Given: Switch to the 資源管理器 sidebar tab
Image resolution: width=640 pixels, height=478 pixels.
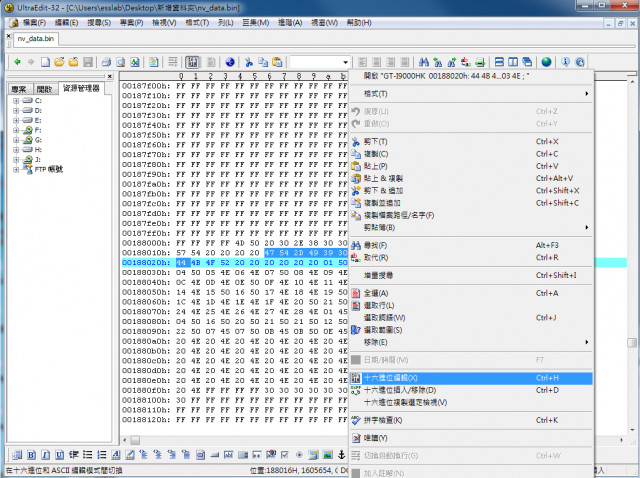Looking at the screenshot, I should [x=81, y=88].
